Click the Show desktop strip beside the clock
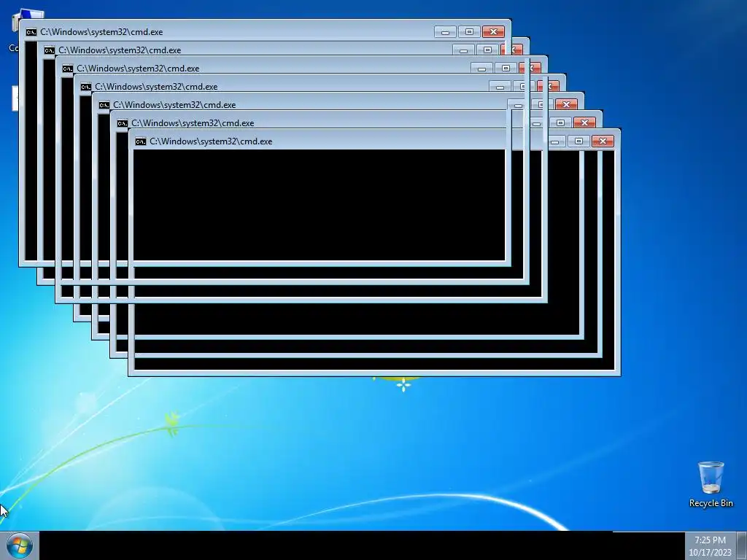This screenshot has height=560, width=747. coord(742,545)
